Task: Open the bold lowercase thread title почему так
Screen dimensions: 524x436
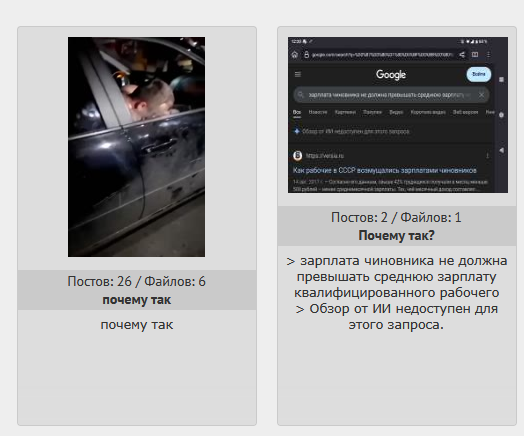Action: [x=137, y=300]
